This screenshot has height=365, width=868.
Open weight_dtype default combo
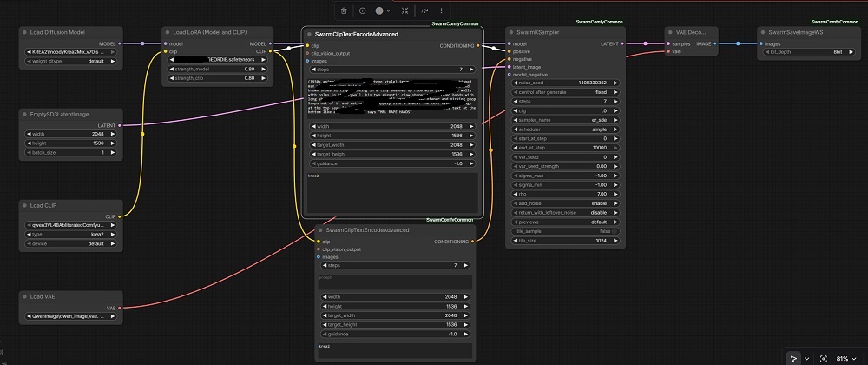click(71, 61)
